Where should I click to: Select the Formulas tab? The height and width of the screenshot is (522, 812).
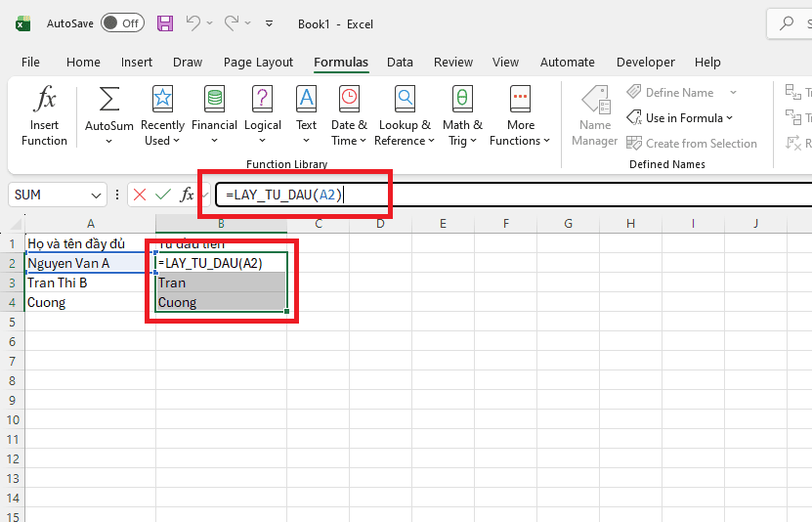point(341,63)
